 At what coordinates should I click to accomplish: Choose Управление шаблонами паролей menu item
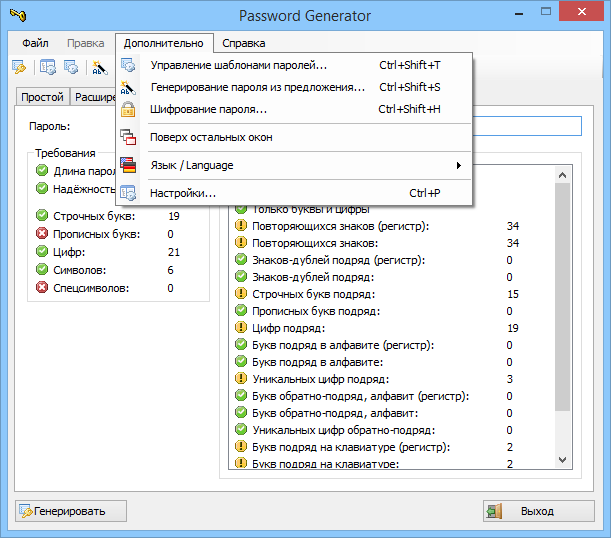pos(294,65)
